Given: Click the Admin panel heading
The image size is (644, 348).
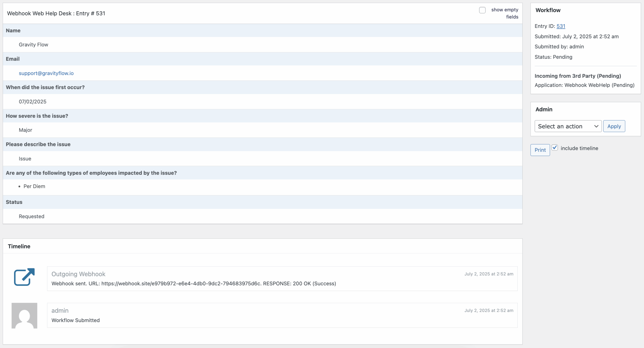Looking at the screenshot, I should coord(544,109).
